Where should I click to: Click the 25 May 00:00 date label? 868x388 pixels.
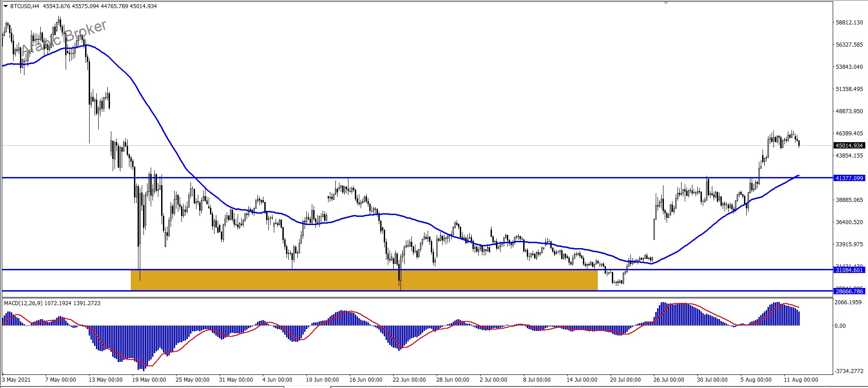[x=192, y=380]
